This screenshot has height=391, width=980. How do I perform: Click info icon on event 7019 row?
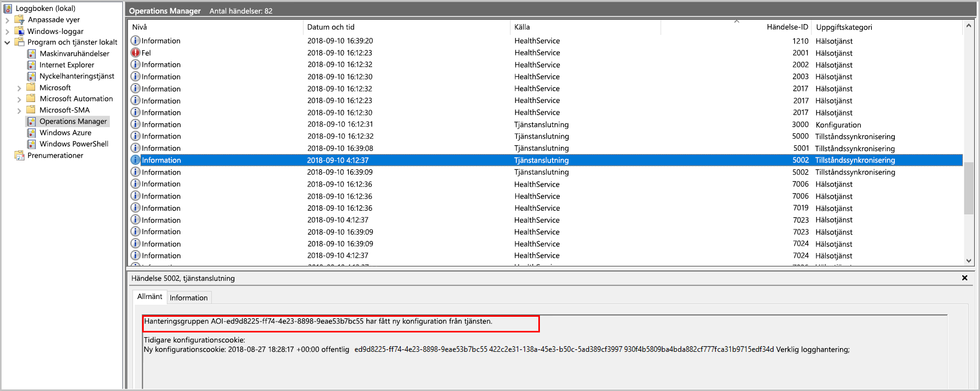(135, 208)
